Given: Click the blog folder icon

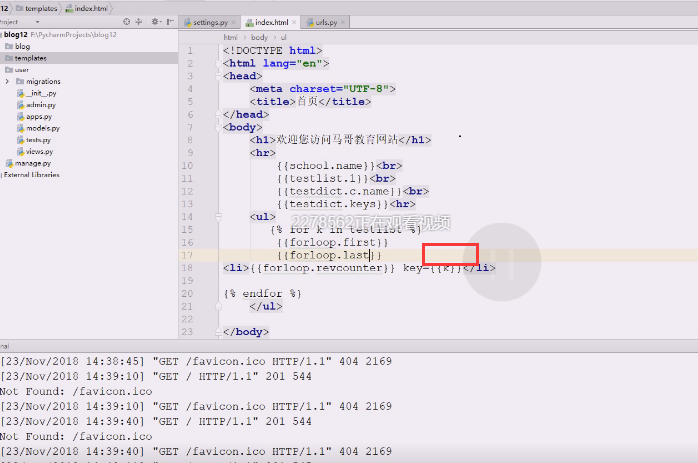Looking at the screenshot, I should pyautogui.click(x=9, y=46).
